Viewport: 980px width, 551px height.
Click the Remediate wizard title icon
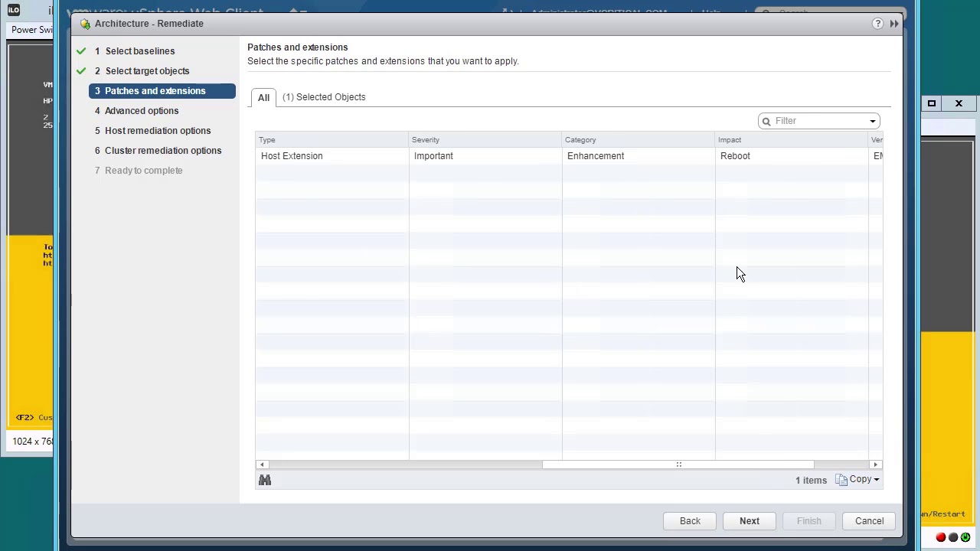click(85, 24)
